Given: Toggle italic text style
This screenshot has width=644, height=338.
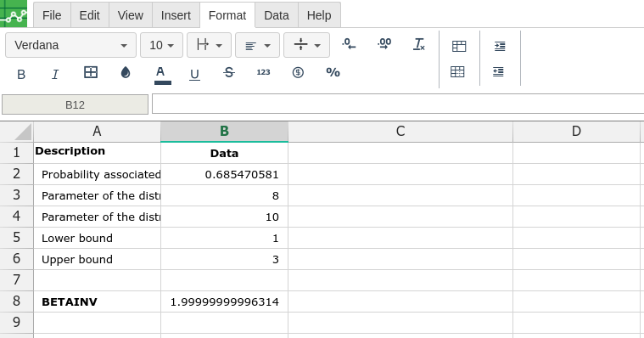Looking at the screenshot, I should (x=55, y=74).
